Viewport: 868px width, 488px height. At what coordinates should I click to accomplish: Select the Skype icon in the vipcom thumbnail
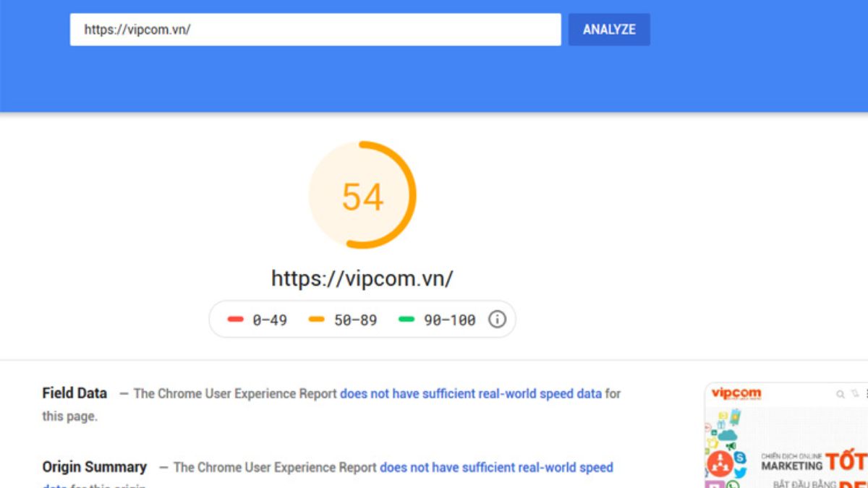739,458
